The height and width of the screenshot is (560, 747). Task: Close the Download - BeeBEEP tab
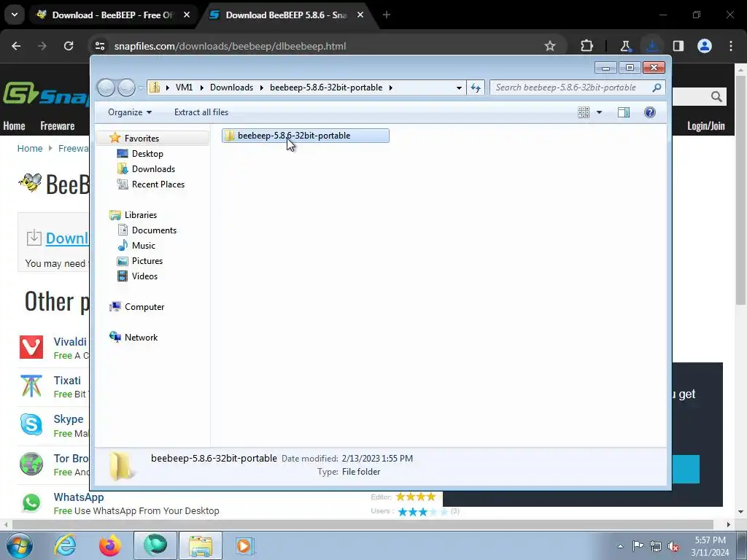pos(187,15)
